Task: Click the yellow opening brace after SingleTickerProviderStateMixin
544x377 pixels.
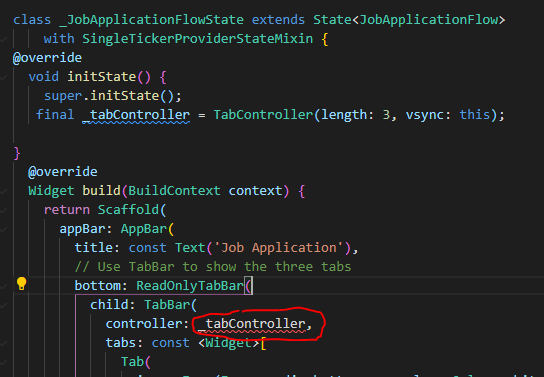Action: [325, 39]
